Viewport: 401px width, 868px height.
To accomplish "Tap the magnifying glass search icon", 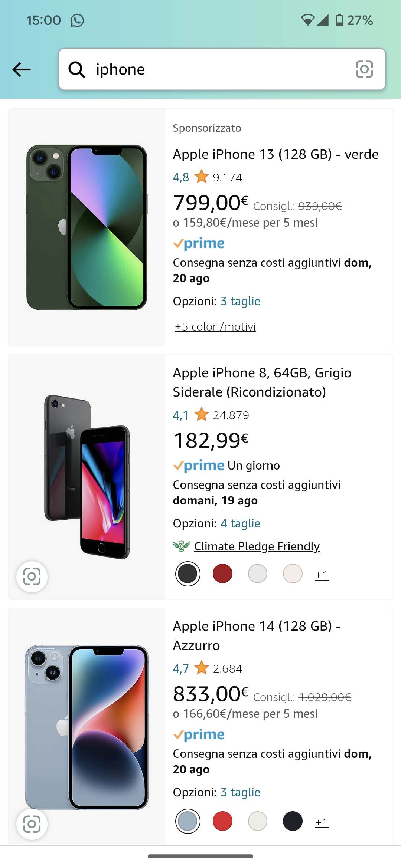I will (77, 69).
